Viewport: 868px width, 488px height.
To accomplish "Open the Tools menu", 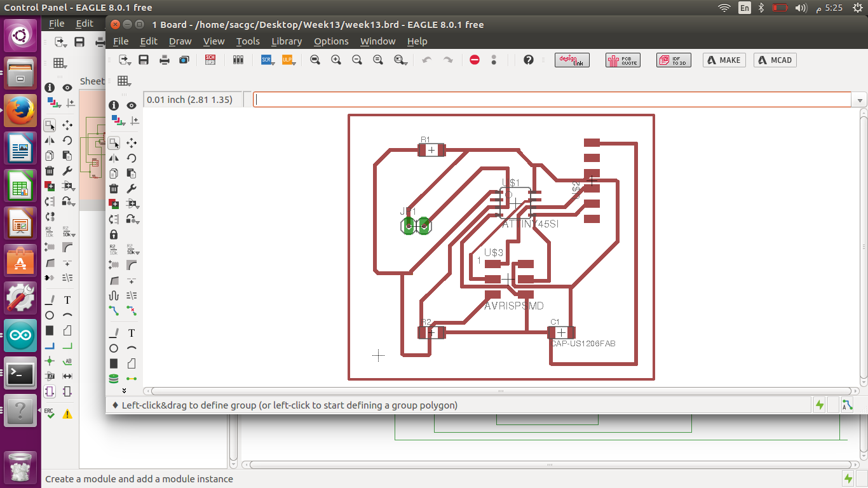I will [248, 41].
